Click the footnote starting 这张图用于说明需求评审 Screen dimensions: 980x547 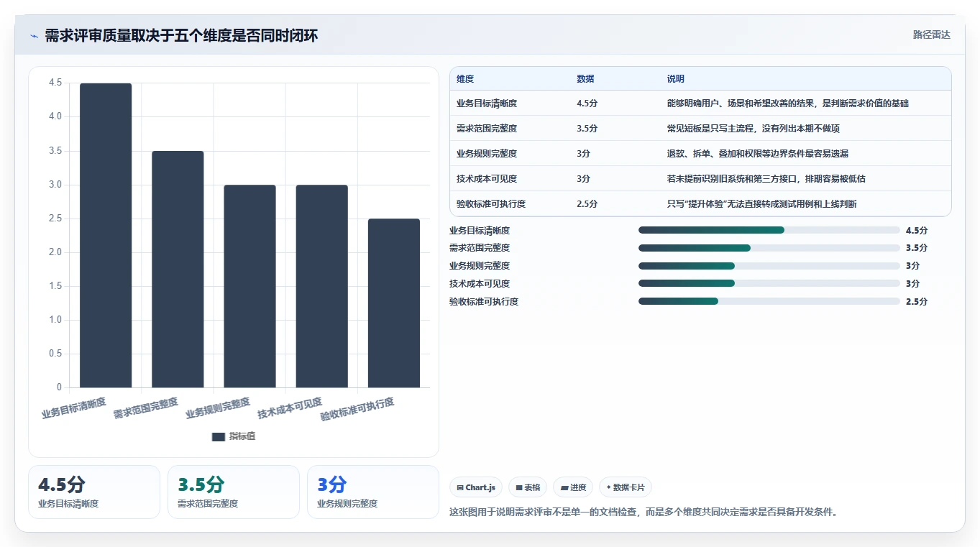click(x=644, y=512)
